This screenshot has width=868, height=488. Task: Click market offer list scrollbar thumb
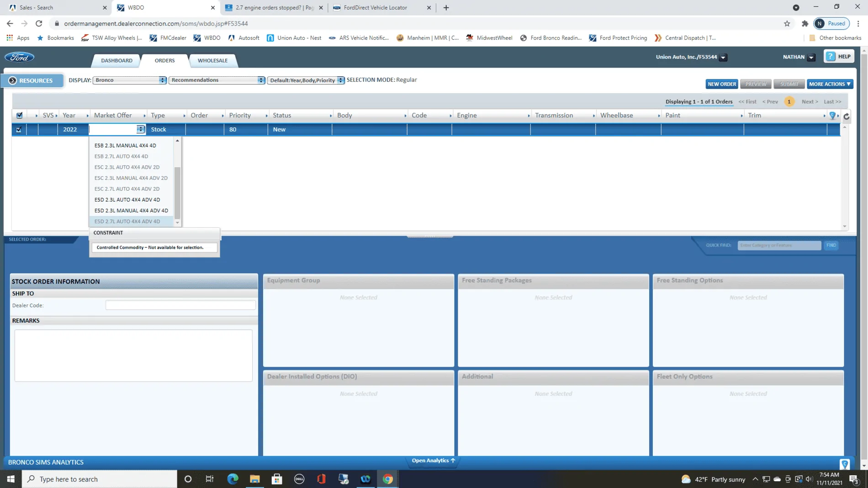[x=177, y=192]
